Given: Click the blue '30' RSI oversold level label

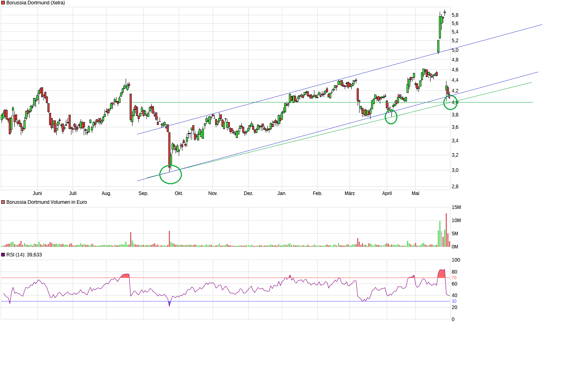Looking at the screenshot, I should click(454, 301).
